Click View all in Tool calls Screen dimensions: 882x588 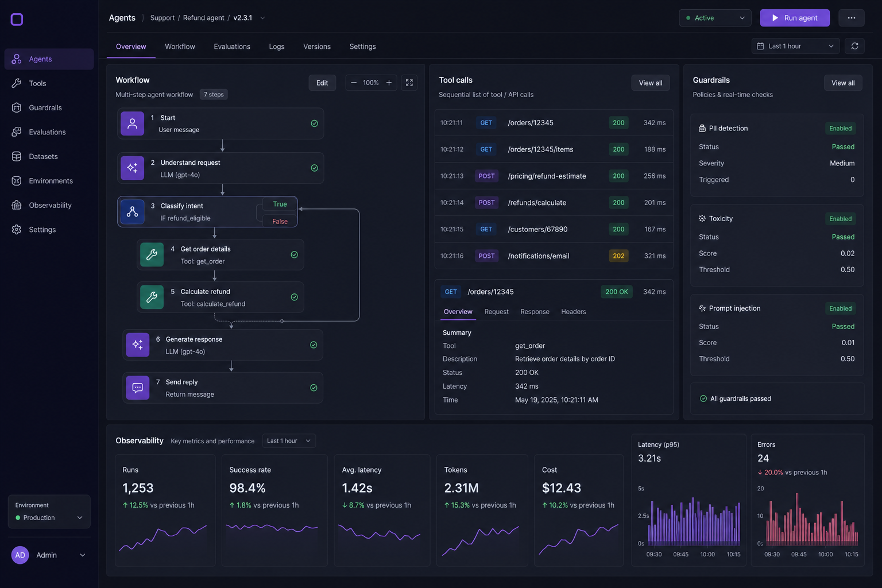pyautogui.click(x=651, y=83)
